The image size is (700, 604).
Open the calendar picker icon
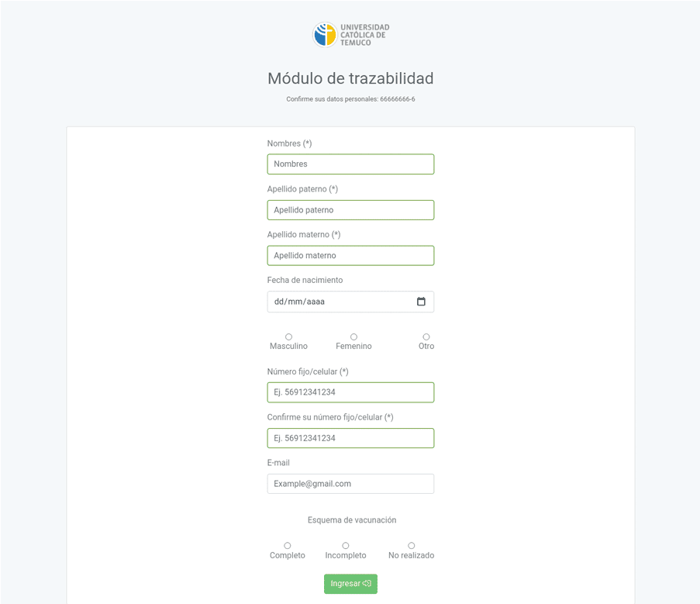point(421,302)
